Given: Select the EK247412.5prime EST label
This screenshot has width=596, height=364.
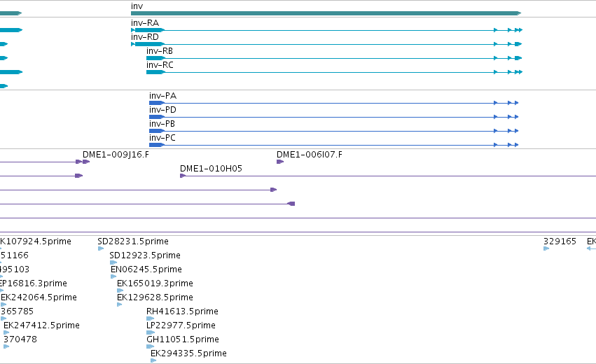Looking at the screenshot, I should point(42,326).
